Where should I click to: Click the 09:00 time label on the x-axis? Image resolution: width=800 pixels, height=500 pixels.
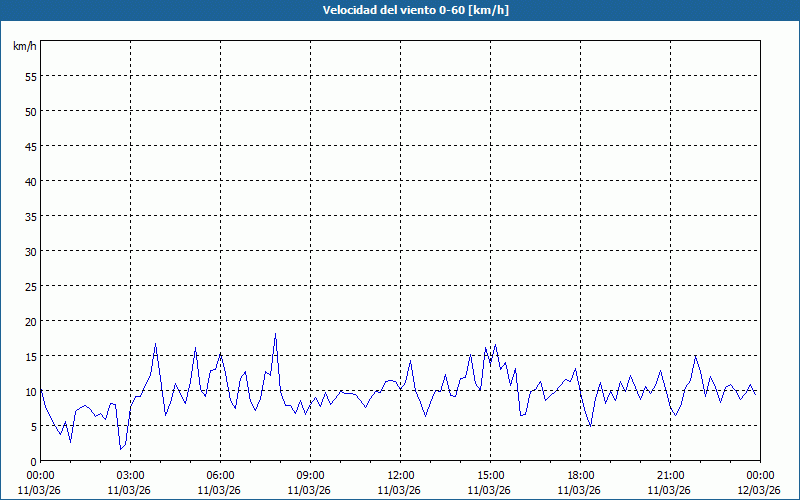[310, 475]
